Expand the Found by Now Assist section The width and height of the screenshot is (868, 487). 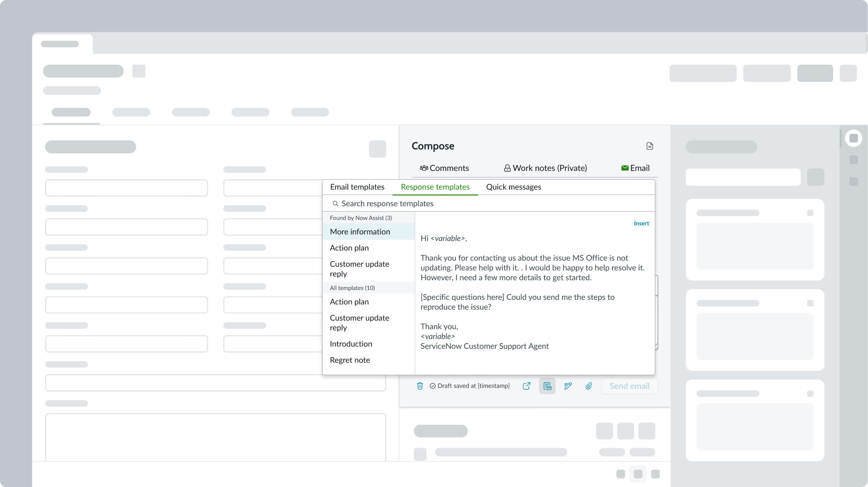tap(361, 218)
